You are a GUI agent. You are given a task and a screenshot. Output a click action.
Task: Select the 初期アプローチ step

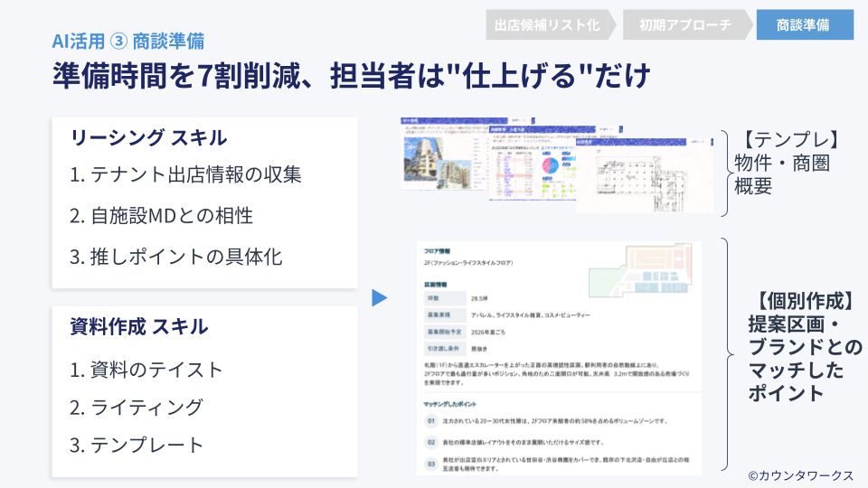(684, 25)
